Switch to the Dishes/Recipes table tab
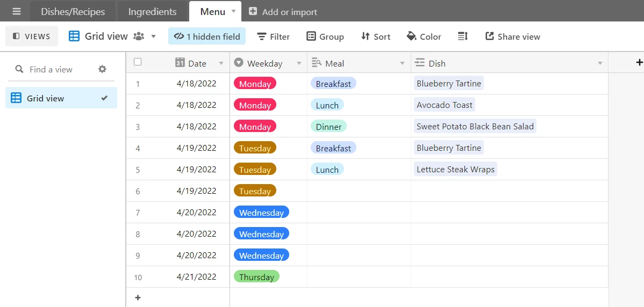The image size is (644, 307). click(x=73, y=12)
